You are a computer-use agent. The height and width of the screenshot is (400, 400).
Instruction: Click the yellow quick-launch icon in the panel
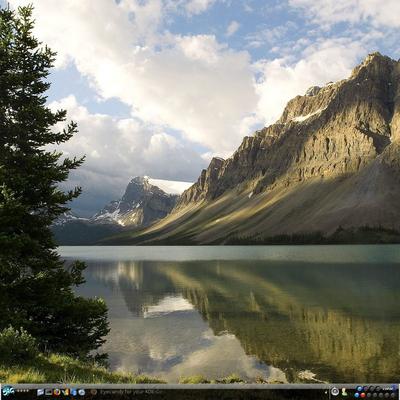tap(66, 392)
